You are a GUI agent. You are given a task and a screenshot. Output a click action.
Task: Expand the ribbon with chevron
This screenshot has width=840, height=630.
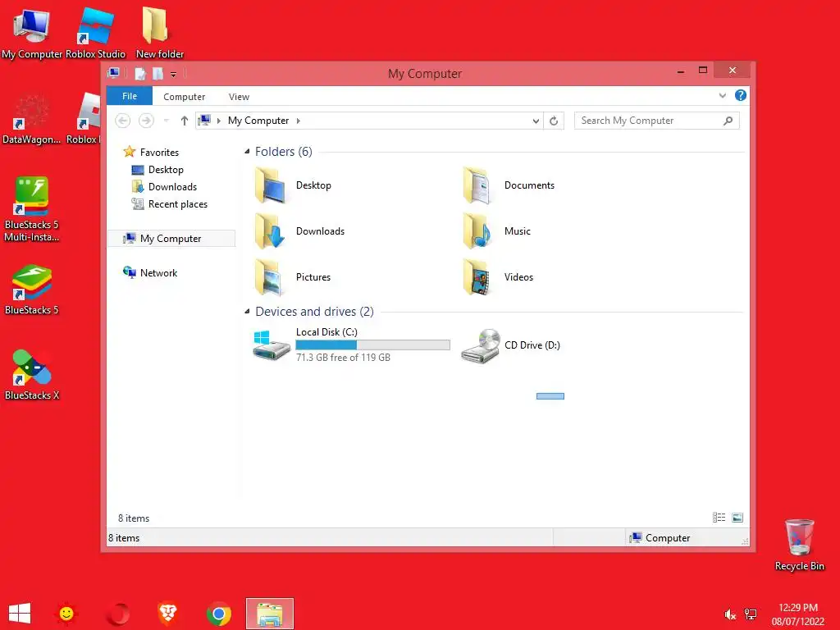tap(722, 95)
